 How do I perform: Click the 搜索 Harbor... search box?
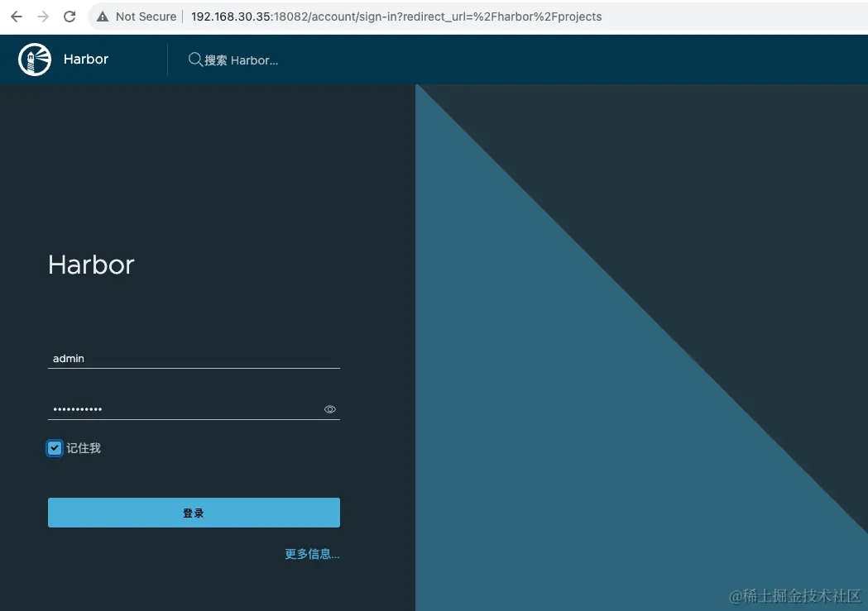click(242, 60)
